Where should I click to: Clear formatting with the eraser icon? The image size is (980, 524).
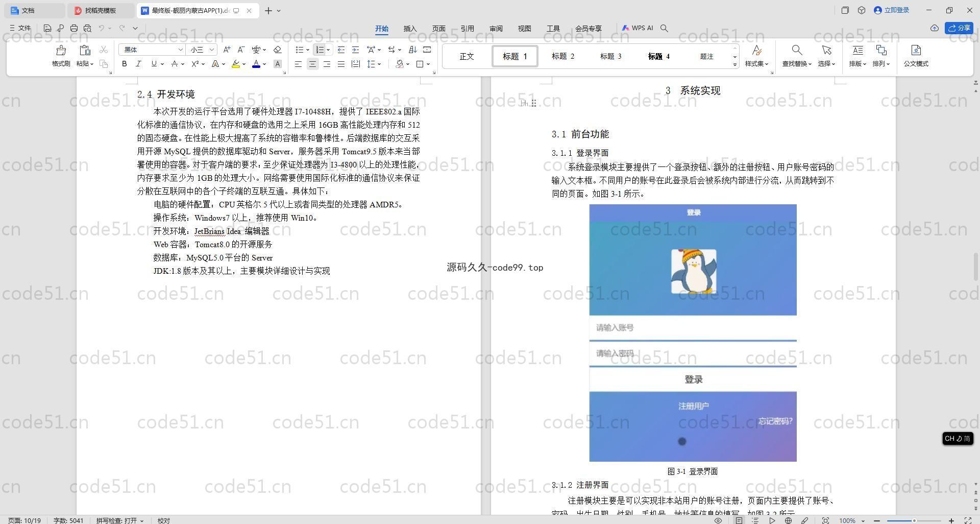[x=277, y=50]
